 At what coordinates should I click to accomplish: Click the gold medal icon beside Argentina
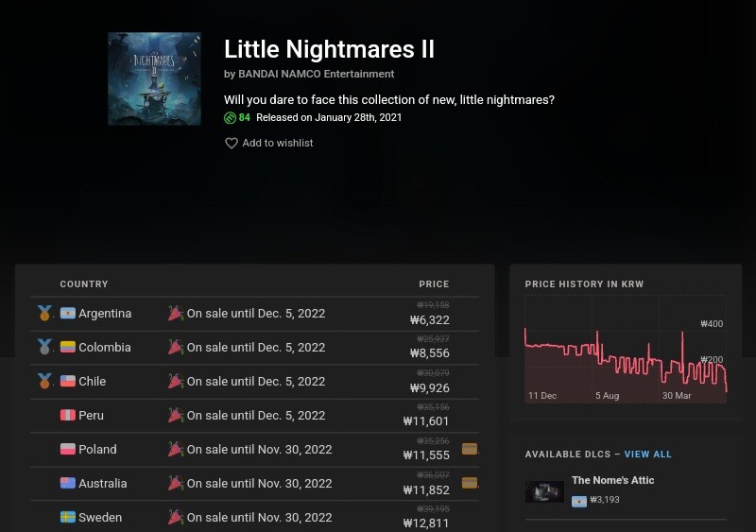click(x=44, y=314)
